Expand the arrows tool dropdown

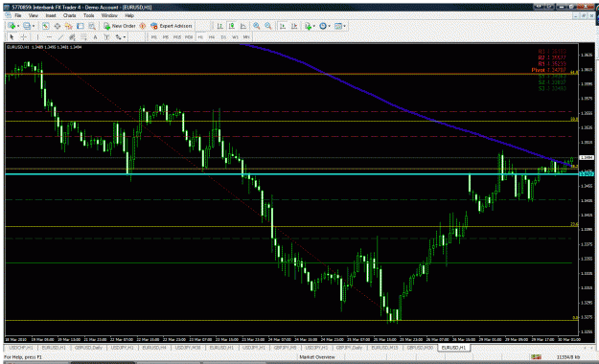pyautogui.click(x=125, y=37)
